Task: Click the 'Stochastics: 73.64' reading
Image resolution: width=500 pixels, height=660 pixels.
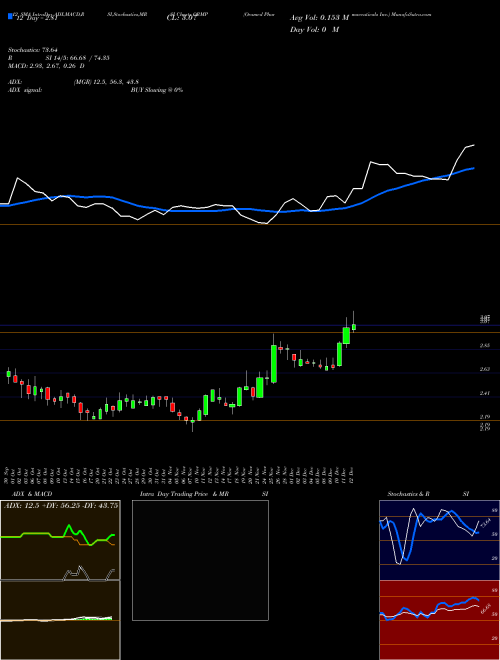Action: coord(32,50)
